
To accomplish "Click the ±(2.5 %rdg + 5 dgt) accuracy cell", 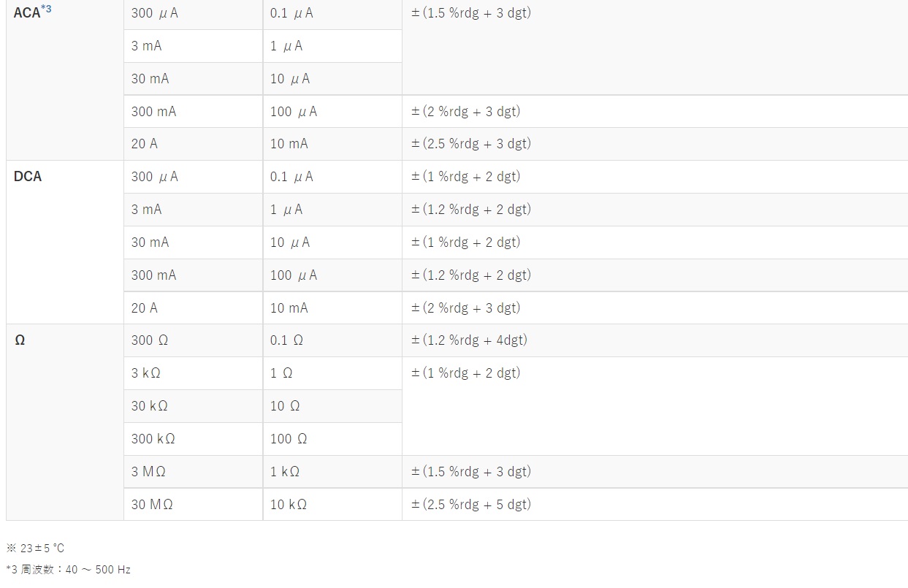I will coord(655,504).
